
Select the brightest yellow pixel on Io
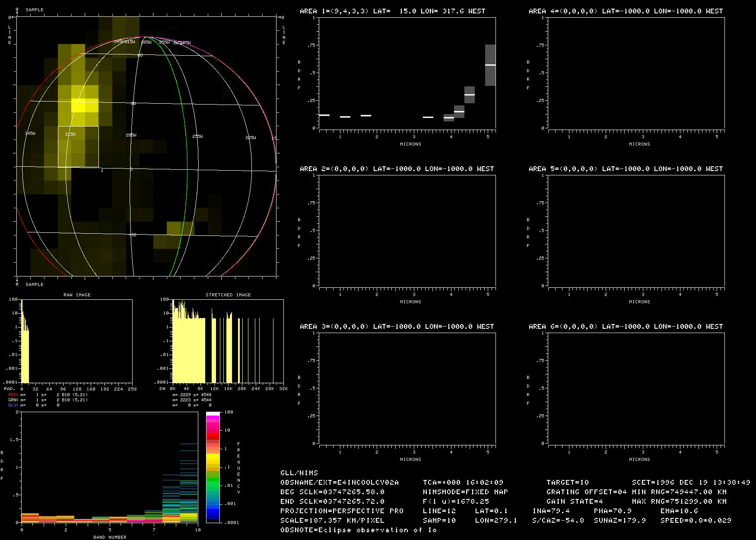point(84,105)
